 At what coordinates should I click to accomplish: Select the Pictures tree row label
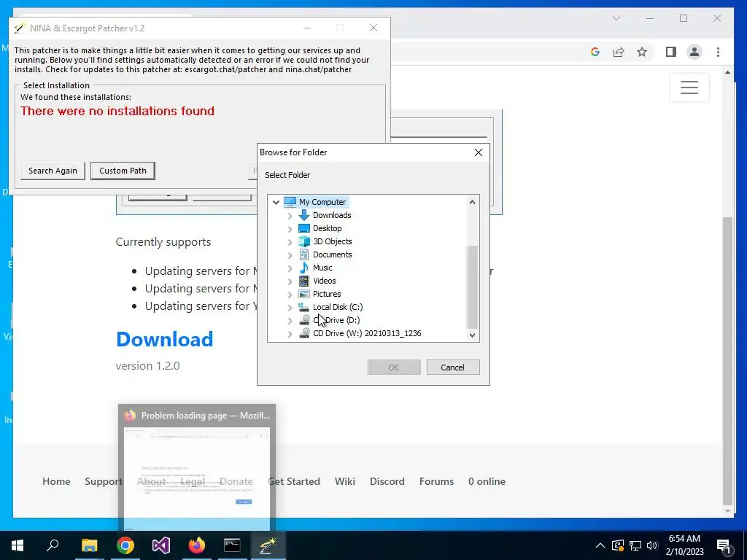pyautogui.click(x=327, y=294)
